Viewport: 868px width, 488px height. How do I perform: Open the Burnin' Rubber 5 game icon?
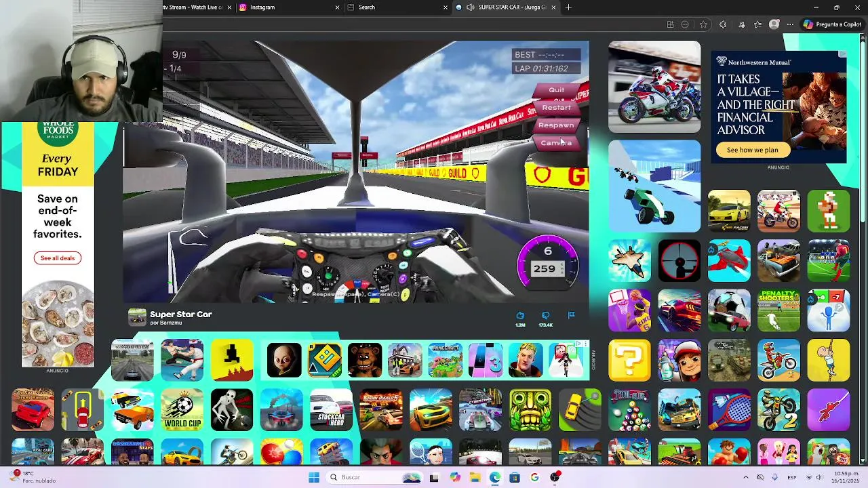[381, 409]
